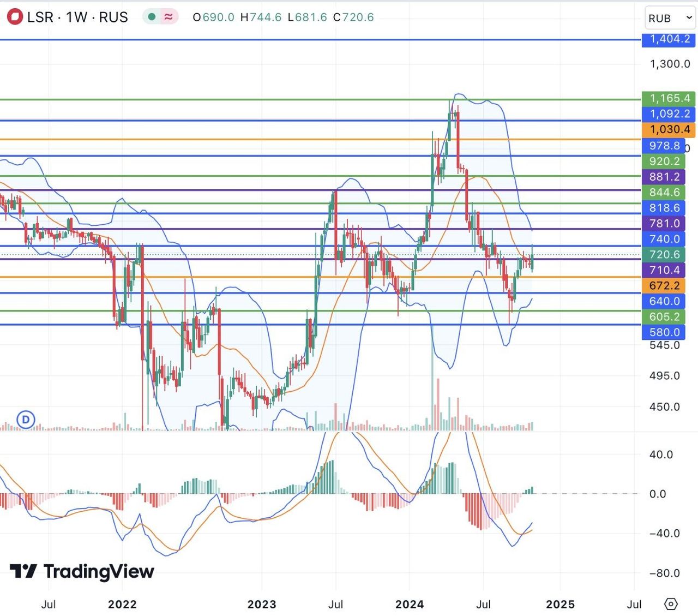Select the 580.0 blue level label
Viewport: 698px width, 616px height.
(664, 332)
